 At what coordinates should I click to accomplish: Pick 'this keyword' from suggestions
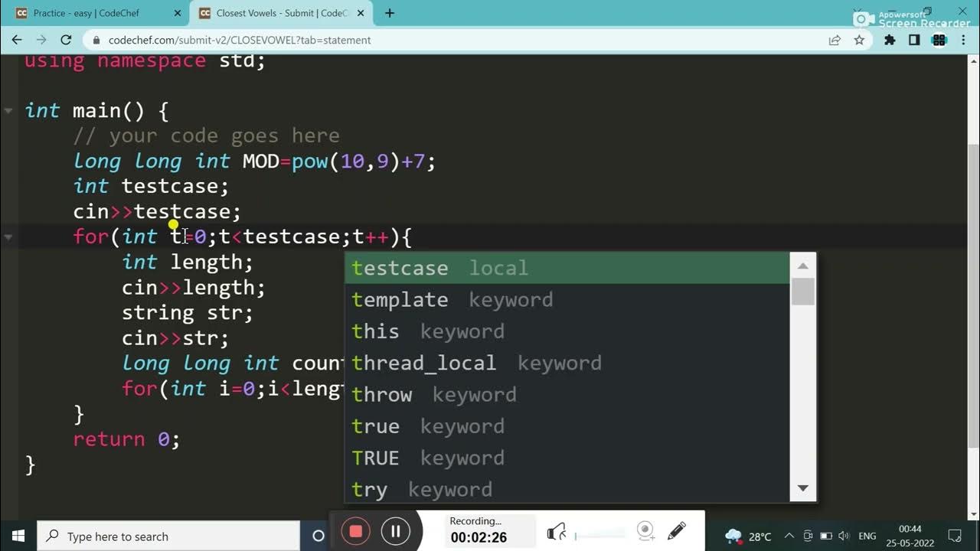tap(567, 331)
